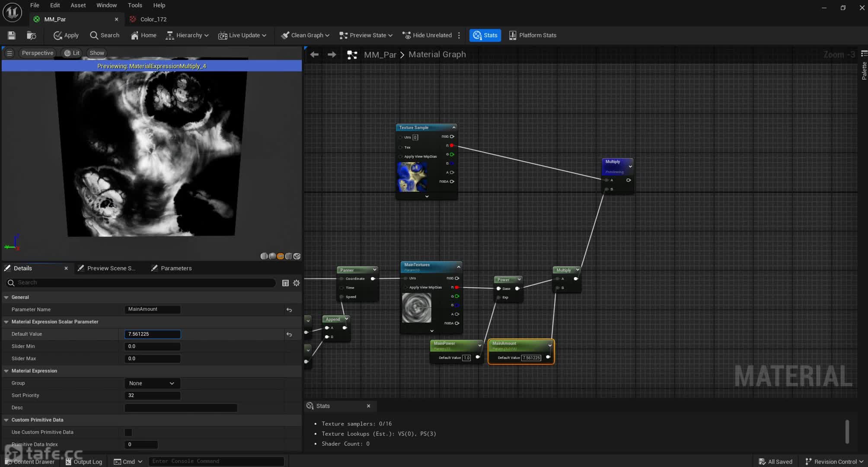Switch to the Color_172 tab
Screen dimensions: 868x467
153,19
